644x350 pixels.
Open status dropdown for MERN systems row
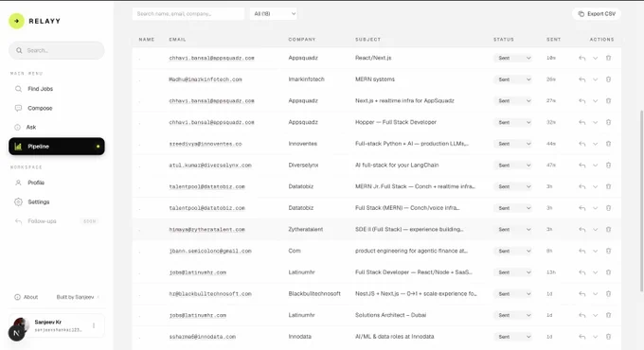pyautogui.click(x=512, y=79)
